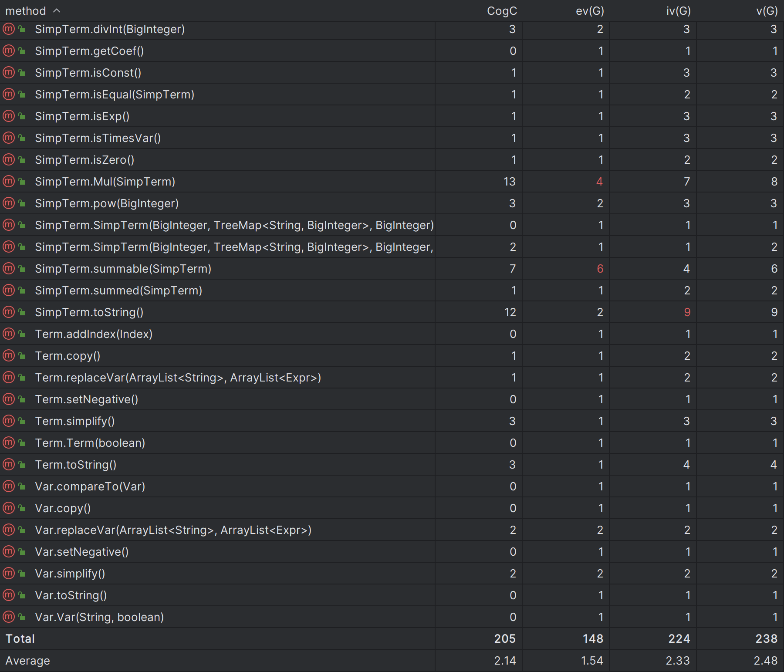Screen dimensions: 784x672
Task: Click the green public-access icon for Var.toString()
Action: pyautogui.click(x=22, y=595)
